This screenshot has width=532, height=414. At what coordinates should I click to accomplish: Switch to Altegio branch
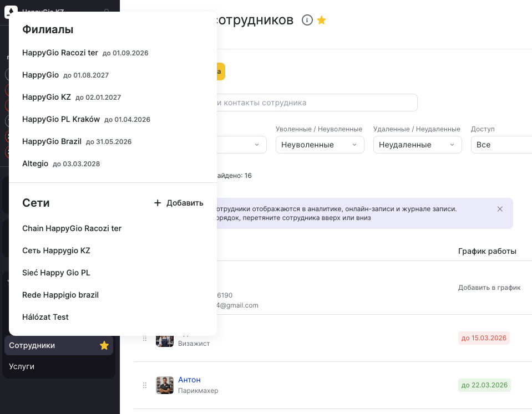tap(35, 163)
